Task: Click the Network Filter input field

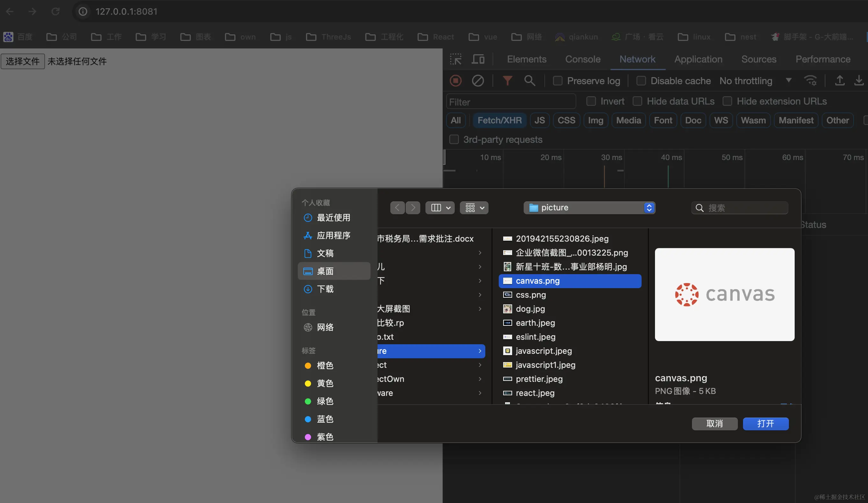Action: tap(511, 102)
